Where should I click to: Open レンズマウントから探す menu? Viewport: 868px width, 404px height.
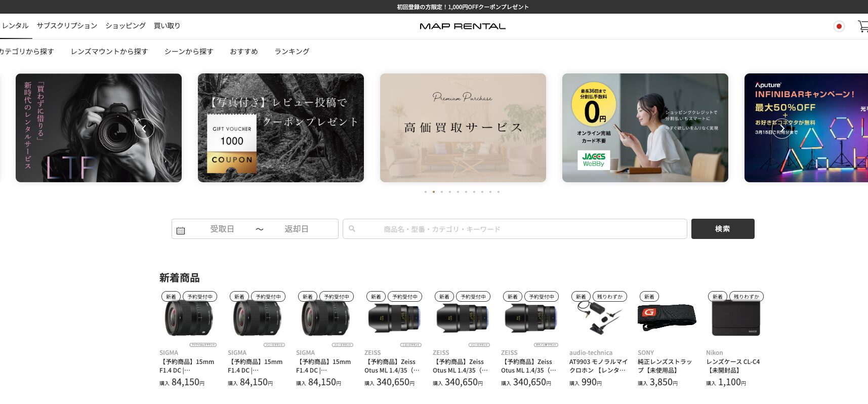pyautogui.click(x=109, y=52)
